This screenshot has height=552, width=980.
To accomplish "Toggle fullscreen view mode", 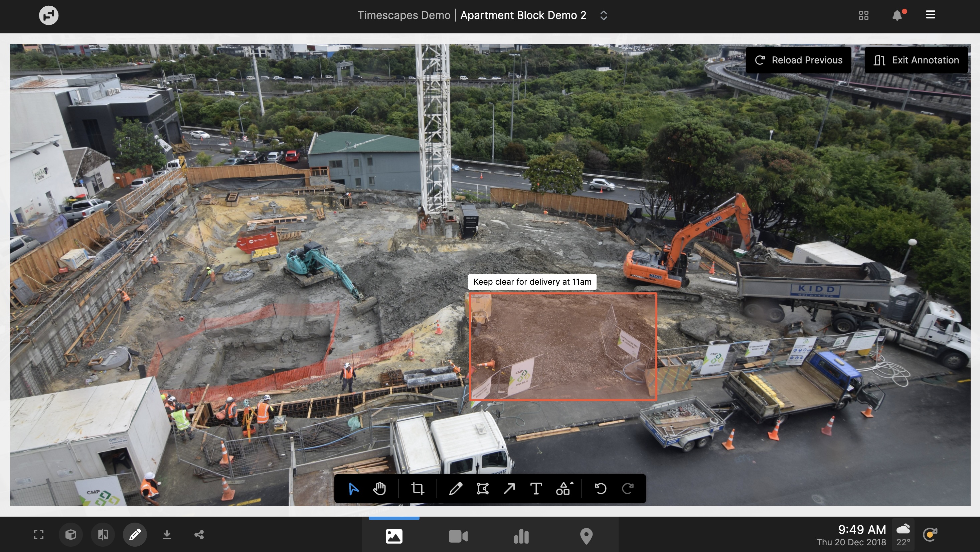I will [x=39, y=535].
